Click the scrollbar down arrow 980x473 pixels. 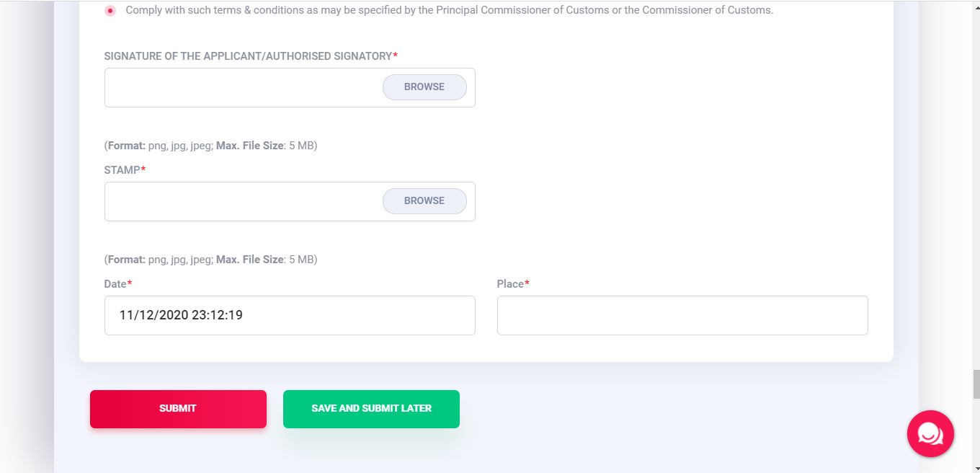[x=976, y=468]
